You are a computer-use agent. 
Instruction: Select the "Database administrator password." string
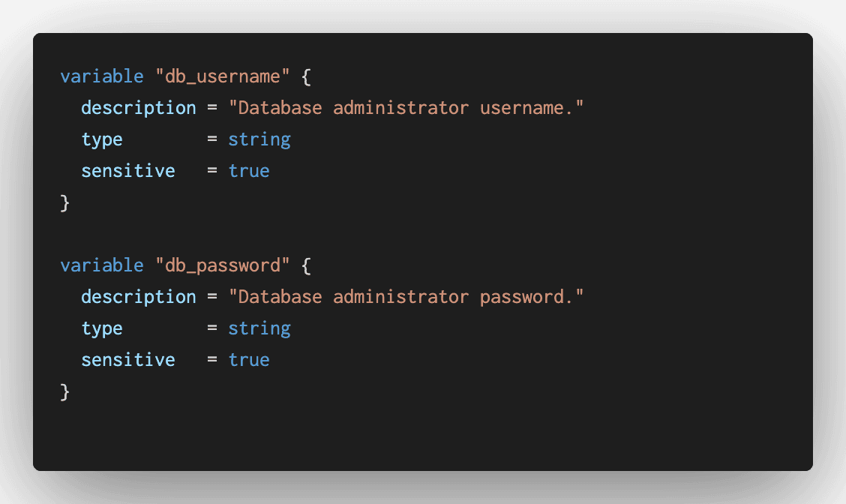(406, 297)
